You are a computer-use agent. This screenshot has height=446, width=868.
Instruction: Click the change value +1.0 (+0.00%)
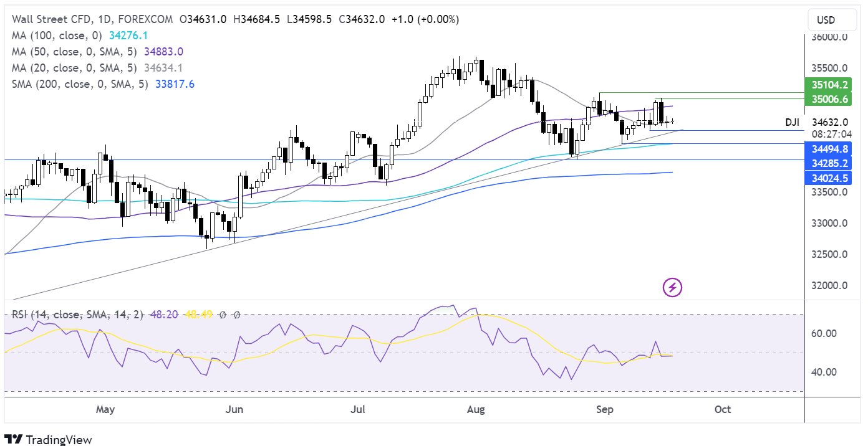point(425,19)
